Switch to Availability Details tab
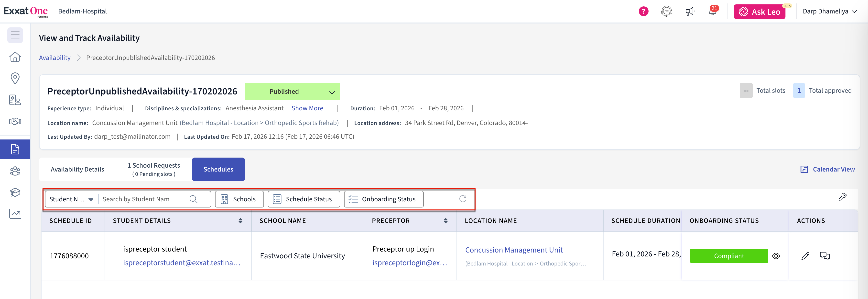This screenshot has height=299, width=868. (x=77, y=169)
